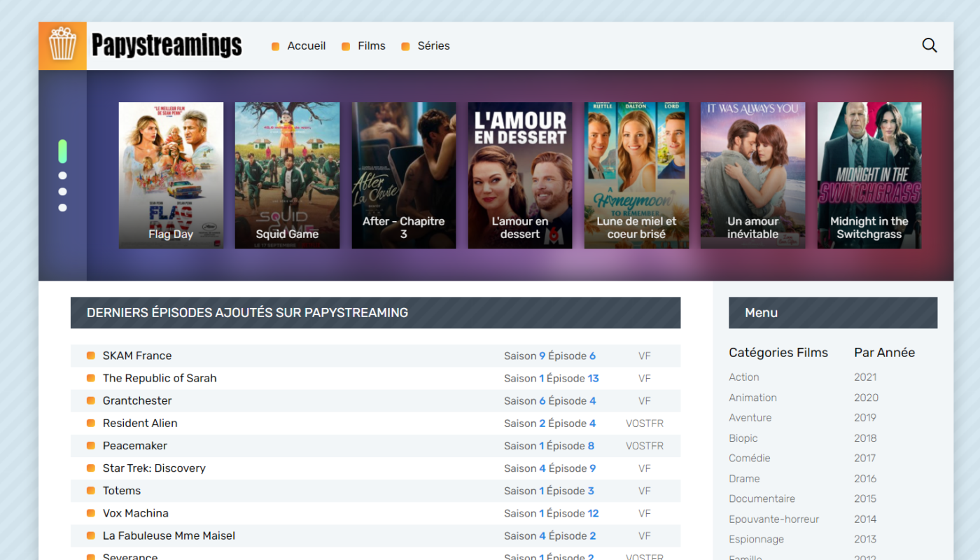This screenshot has height=560, width=980.
Task: Click the 'Catégories Films' heading
Action: point(778,353)
